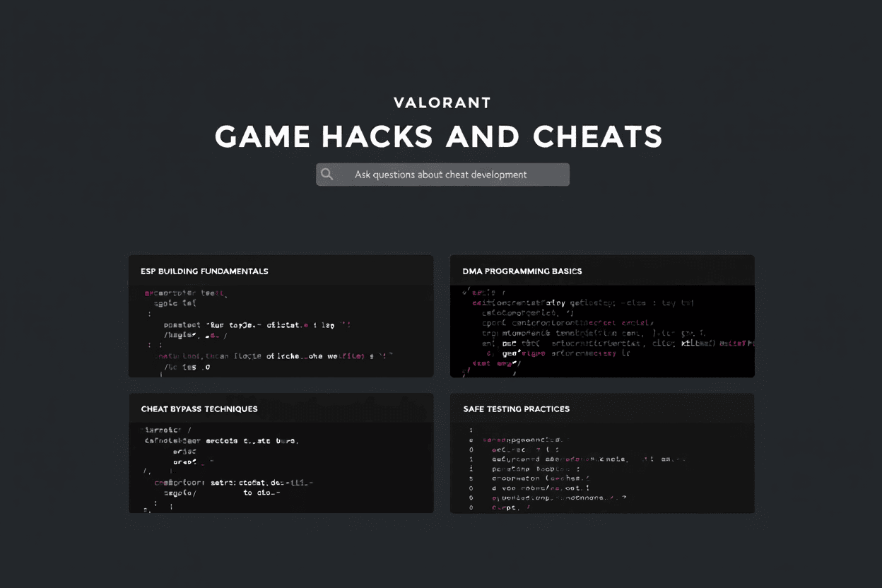Click the VALORANT heading text
Viewport: 882px width, 588px height.
[442, 103]
